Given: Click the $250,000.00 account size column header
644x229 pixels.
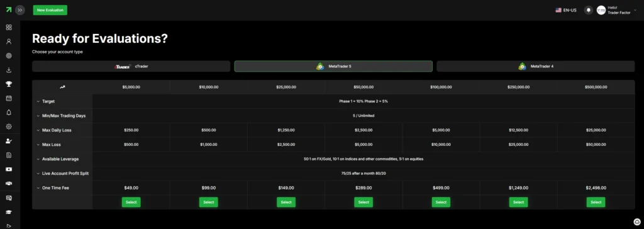Looking at the screenshot, I should 519,87.
